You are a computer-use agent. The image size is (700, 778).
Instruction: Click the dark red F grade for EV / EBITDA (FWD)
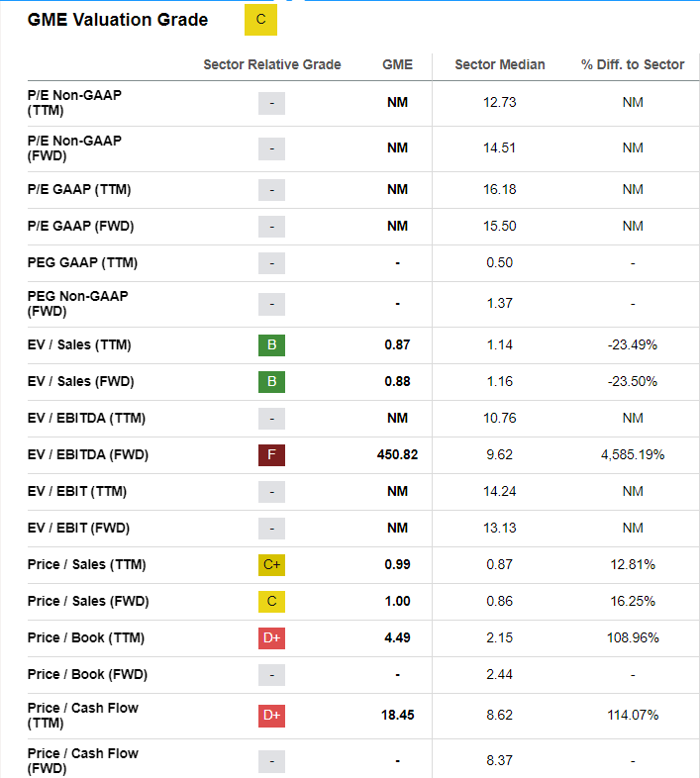tap(271, 455)
